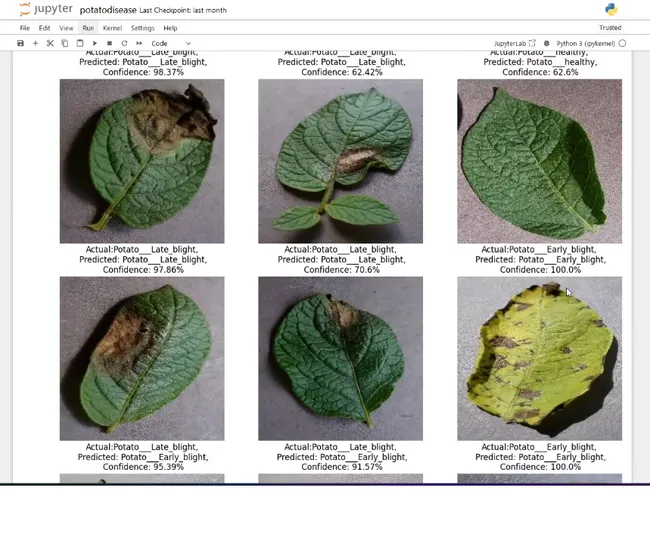
Task: Click the kernel status circle indicator
Action: [622, 43]
